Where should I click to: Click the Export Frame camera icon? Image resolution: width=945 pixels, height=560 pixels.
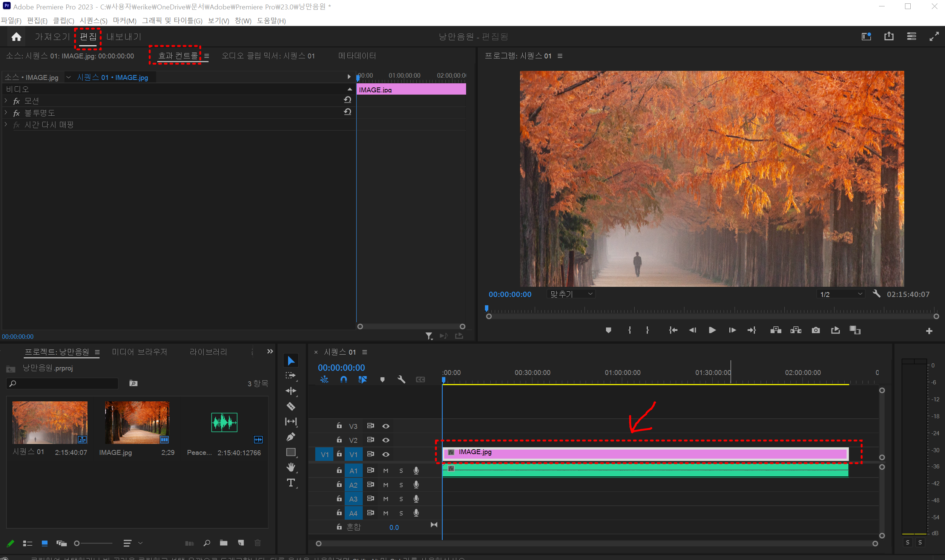tap(816, 330)
